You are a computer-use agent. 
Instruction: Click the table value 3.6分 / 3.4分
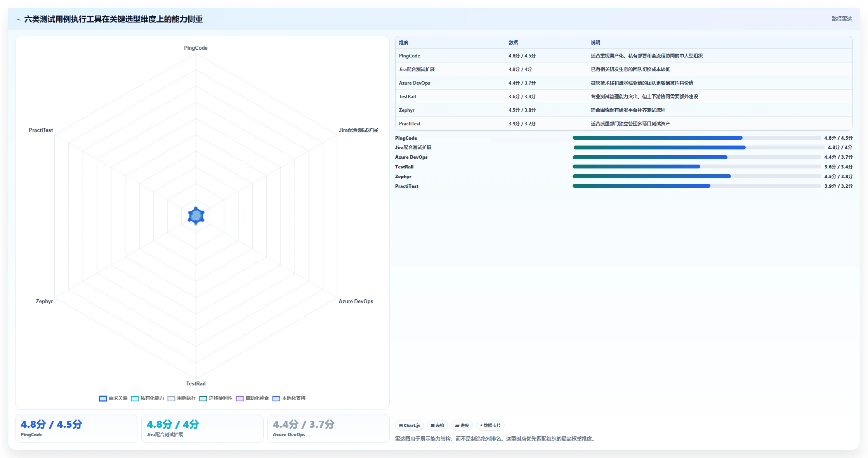pos(522,97)
